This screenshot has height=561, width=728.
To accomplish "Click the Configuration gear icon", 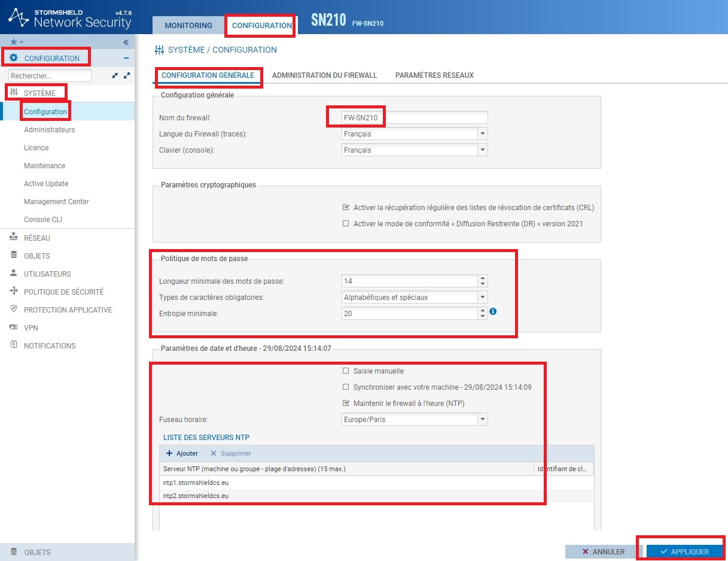I will pyautogui.click(x=14, y=58).
